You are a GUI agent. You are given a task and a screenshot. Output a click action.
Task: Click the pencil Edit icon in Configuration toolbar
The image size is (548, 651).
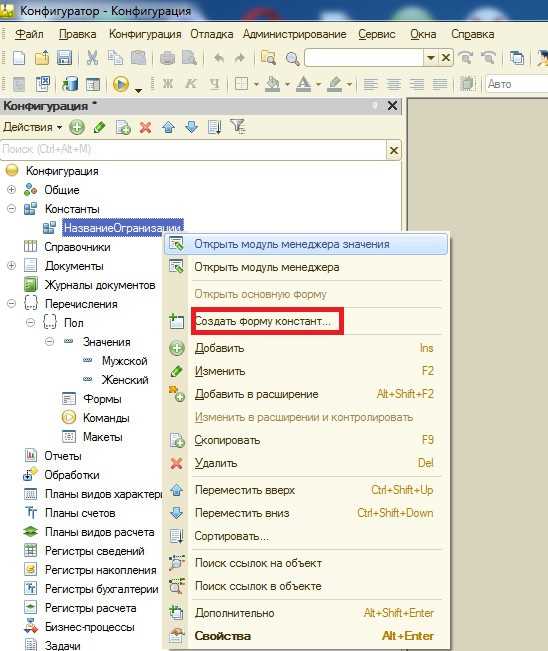pyautogui.click(x=100, y=127)
